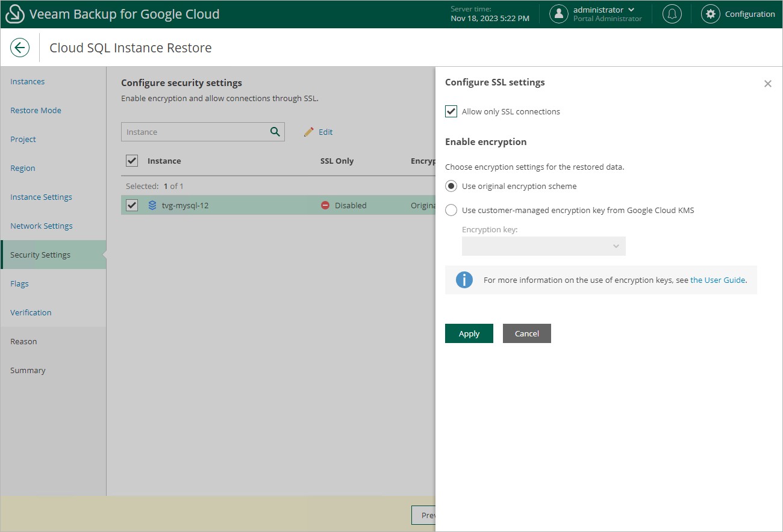The height and width of the screenshot is (532, 783).
Task: Click the server time Nov 18, 2023 5:22 PM
Action: click(x=490, y=19)
